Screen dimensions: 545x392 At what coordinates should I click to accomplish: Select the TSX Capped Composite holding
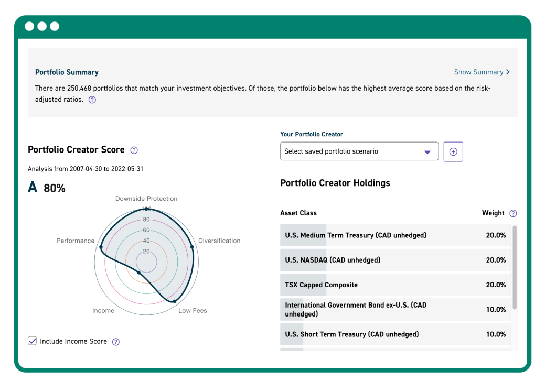(x=393, y=285)
